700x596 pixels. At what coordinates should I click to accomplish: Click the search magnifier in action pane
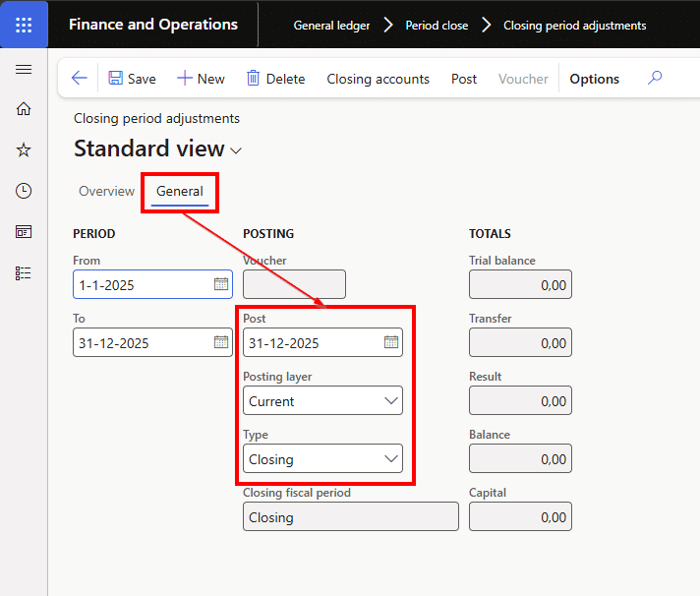coord(655,78)
